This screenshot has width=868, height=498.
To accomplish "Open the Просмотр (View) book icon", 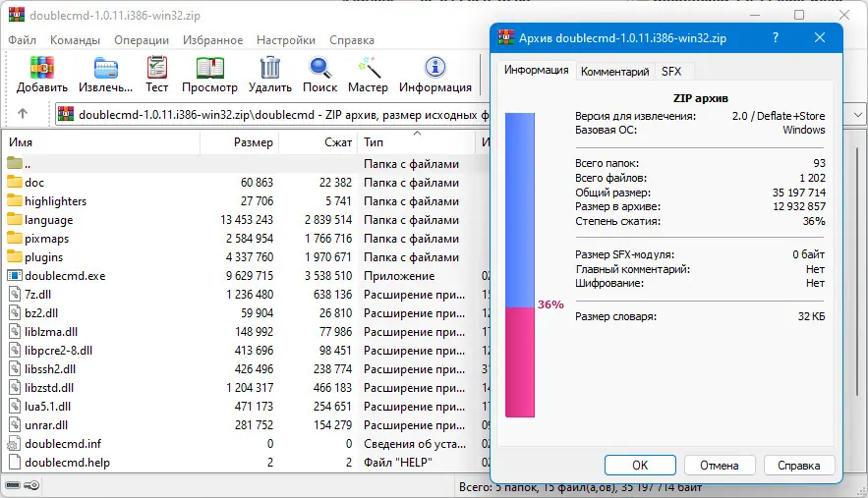I will click(209, 68).
